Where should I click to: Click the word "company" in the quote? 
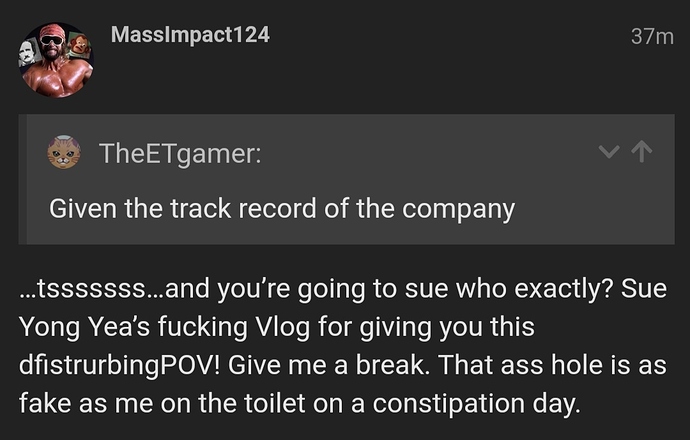[x=458, y=209]
